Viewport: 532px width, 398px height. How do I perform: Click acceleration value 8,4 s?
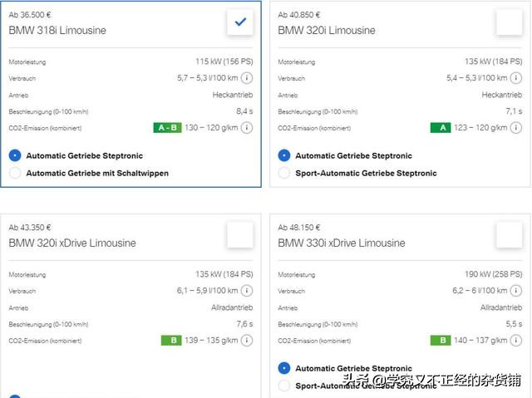click(244, 111)
